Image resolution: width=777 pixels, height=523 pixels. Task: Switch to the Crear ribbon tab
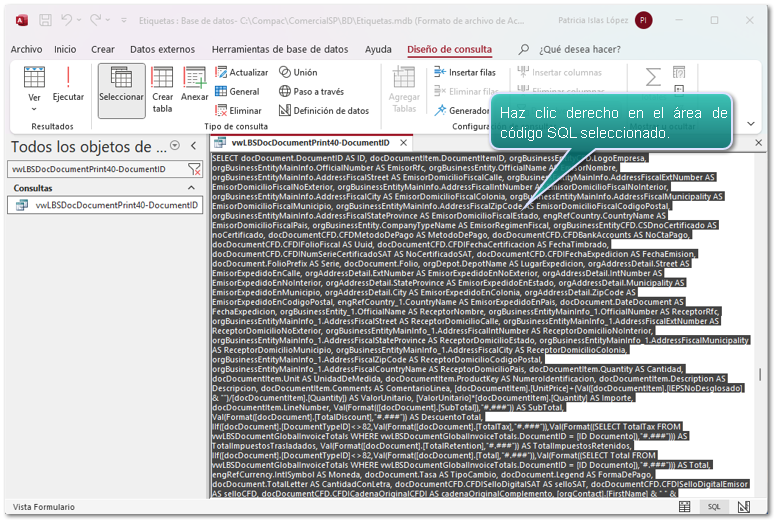[x=103, y=49]
